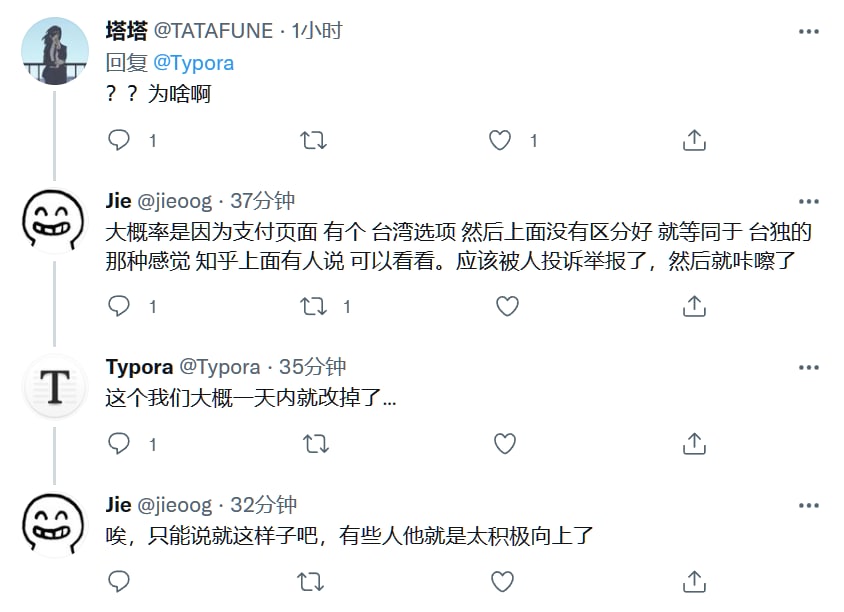Share Jie's 37分钟 tweet
The image size is (844, 612).
pyautogui.click(x=694, y=306)
